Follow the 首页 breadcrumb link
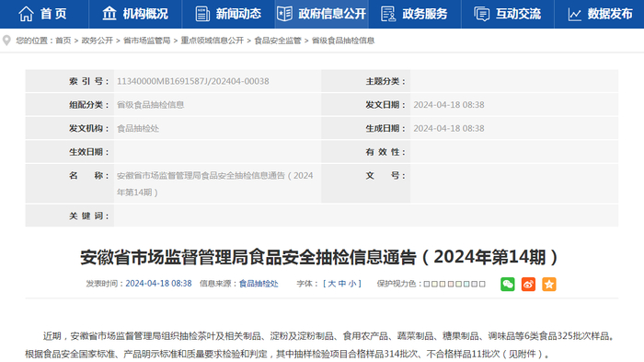This screenshot has height=362, width=644. (63, 41)
